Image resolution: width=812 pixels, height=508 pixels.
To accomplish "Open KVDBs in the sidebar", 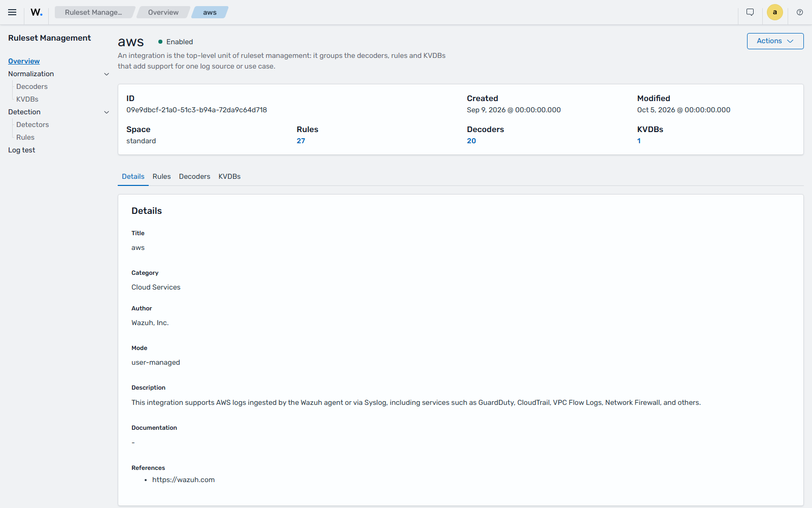I will [x=27, y=99].
